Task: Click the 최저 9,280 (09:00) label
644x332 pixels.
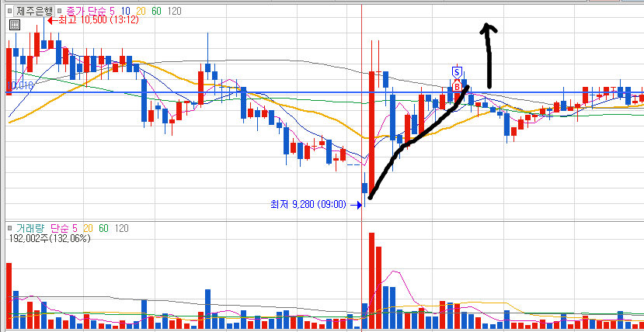Action: (308, 204)
